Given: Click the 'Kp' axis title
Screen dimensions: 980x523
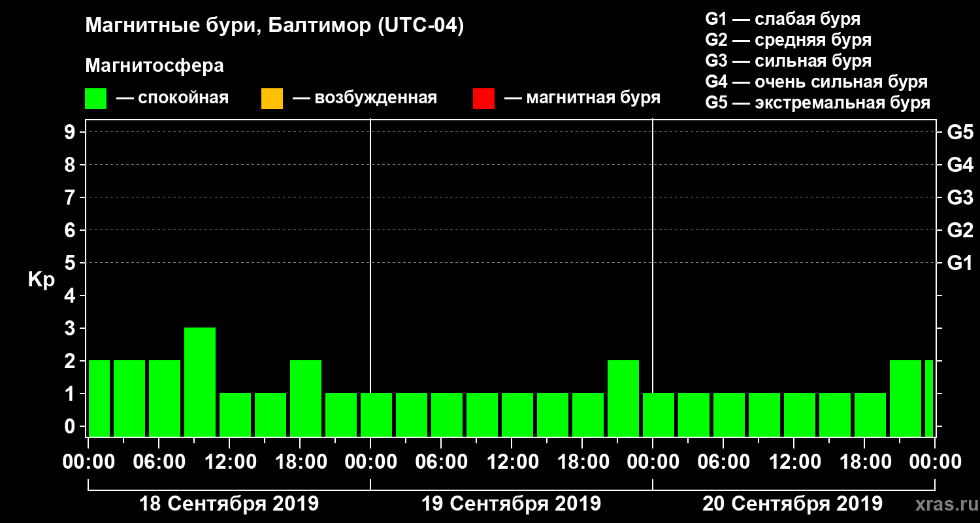Looking at the screenshot, I should 41,280.
